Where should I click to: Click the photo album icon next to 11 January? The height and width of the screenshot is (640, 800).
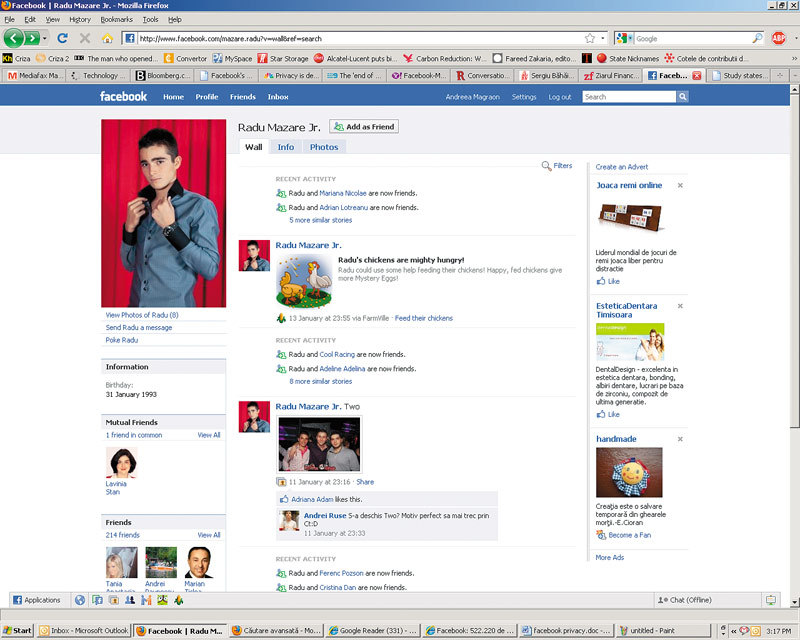tap(281, 482)
